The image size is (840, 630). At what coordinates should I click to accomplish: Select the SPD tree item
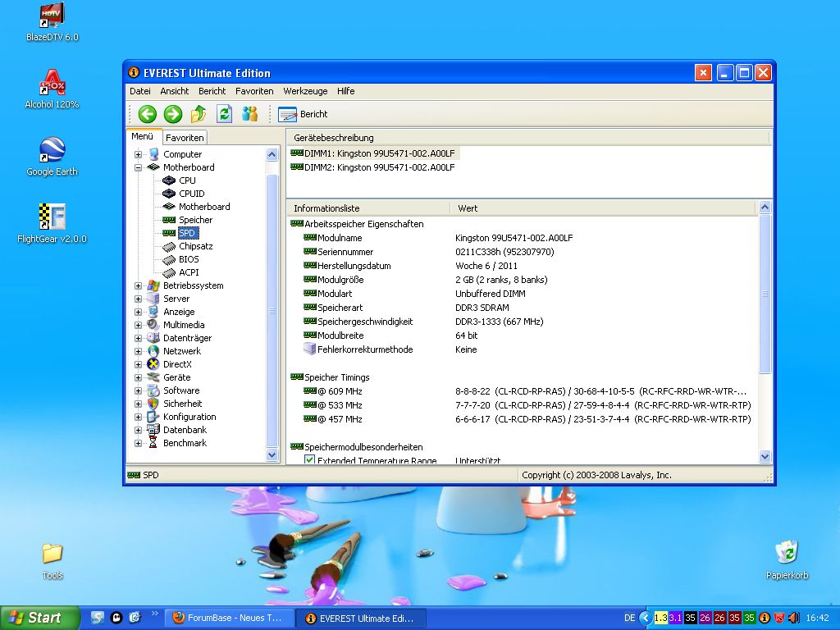pos(187,233)
